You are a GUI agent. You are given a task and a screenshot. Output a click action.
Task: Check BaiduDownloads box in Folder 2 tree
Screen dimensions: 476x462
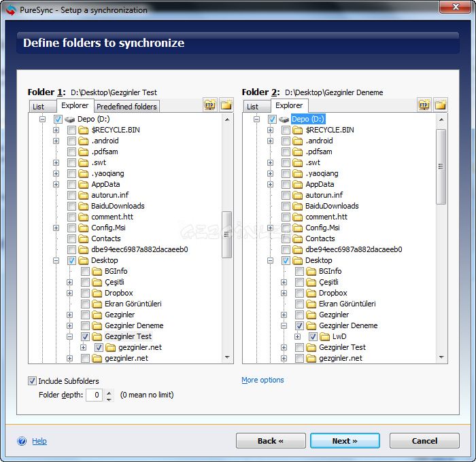point(286,207)
